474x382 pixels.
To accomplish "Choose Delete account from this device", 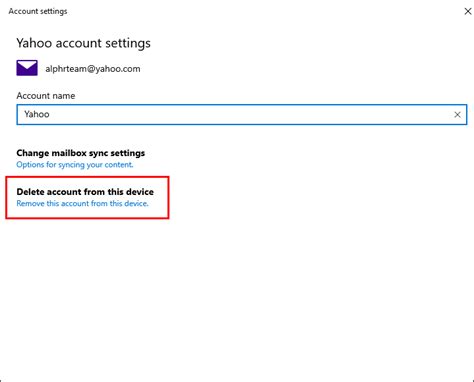I will [x=85, y=192].
